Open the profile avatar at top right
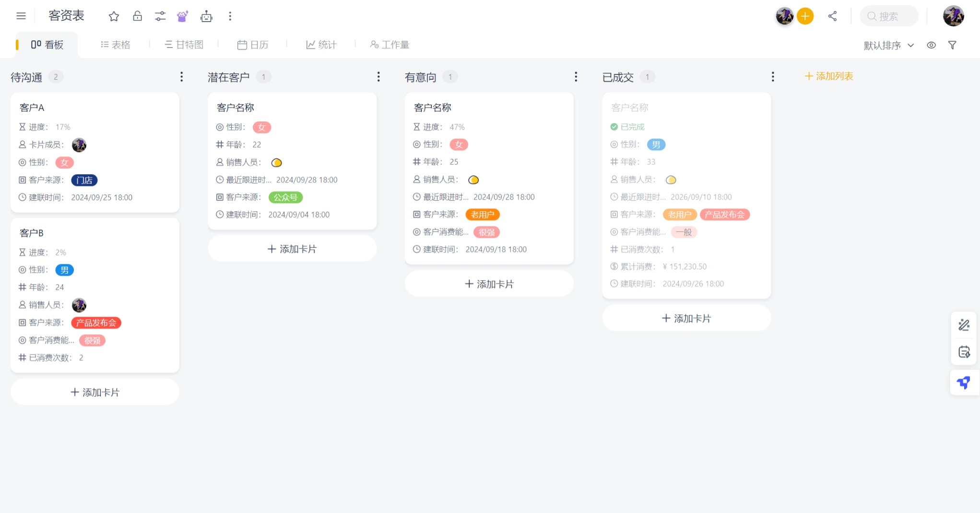 (x=954, y=16)
